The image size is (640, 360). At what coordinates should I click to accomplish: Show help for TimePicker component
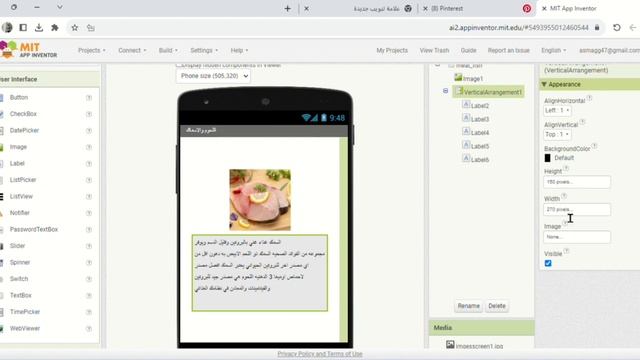pyautogui.click(x=89, y=312)
